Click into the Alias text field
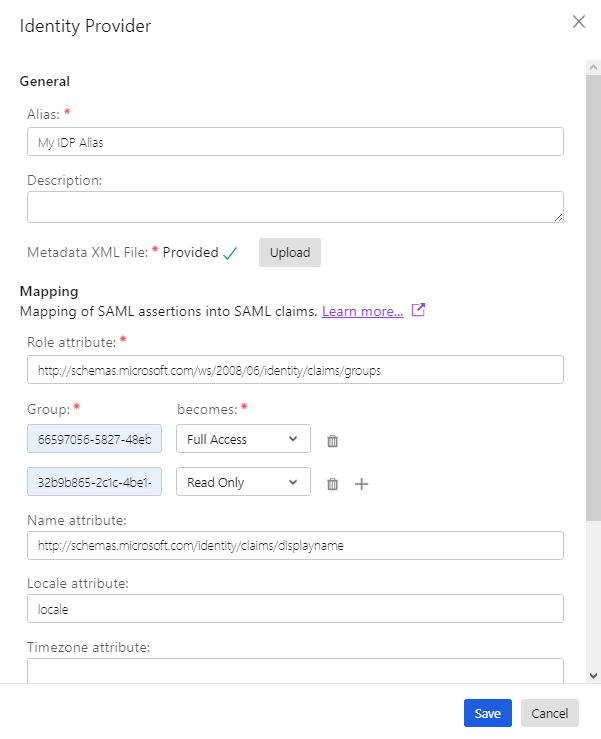This screenshot has width=601, height=739. [295, 142]
